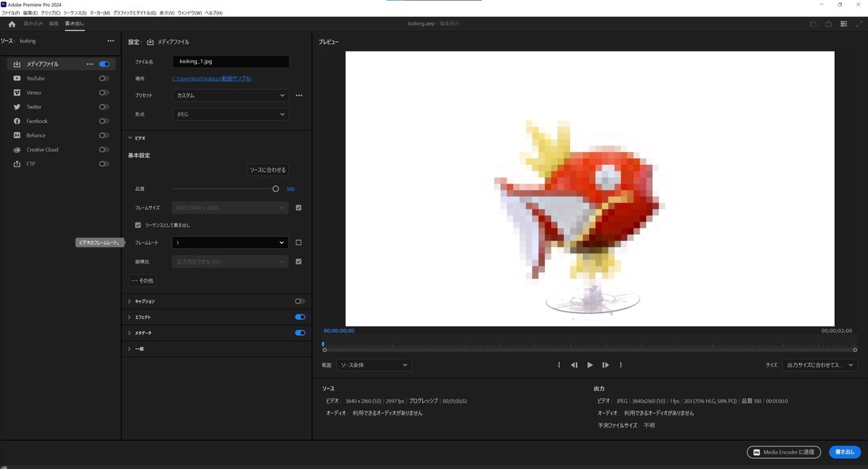Click the Creative Cloud icon in the destination list
Viewport: 868px width, 469px height.
[x=17, y=150]
